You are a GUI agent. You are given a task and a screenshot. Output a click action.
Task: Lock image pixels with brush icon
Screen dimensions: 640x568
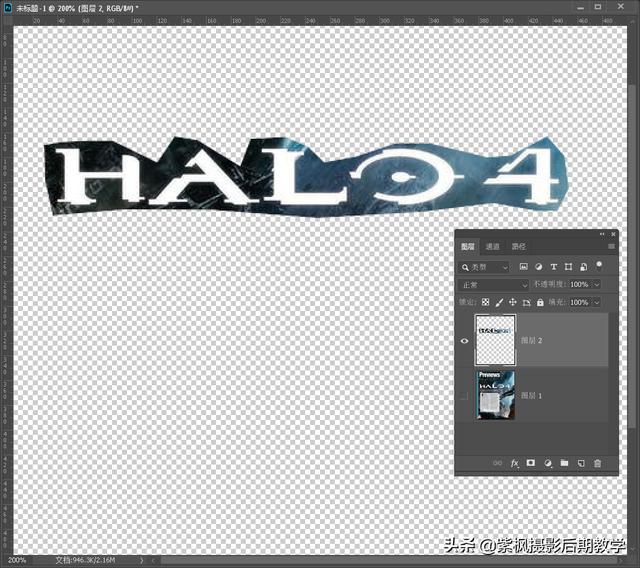click(x=499, y=302)
